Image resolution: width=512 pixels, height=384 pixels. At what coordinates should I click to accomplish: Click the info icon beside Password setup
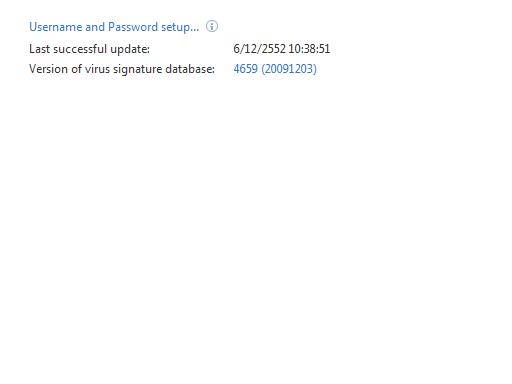pyautogui.click(x=212, y=26)
